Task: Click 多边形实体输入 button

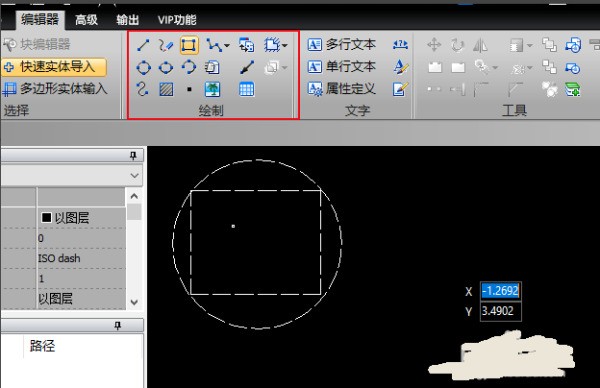Action: point(54,89)
